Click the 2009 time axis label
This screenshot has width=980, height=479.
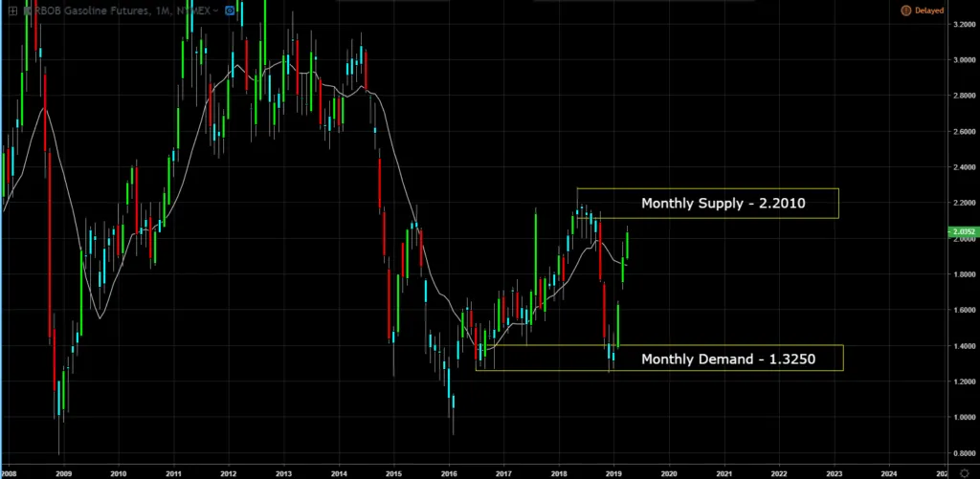(63, 472)
